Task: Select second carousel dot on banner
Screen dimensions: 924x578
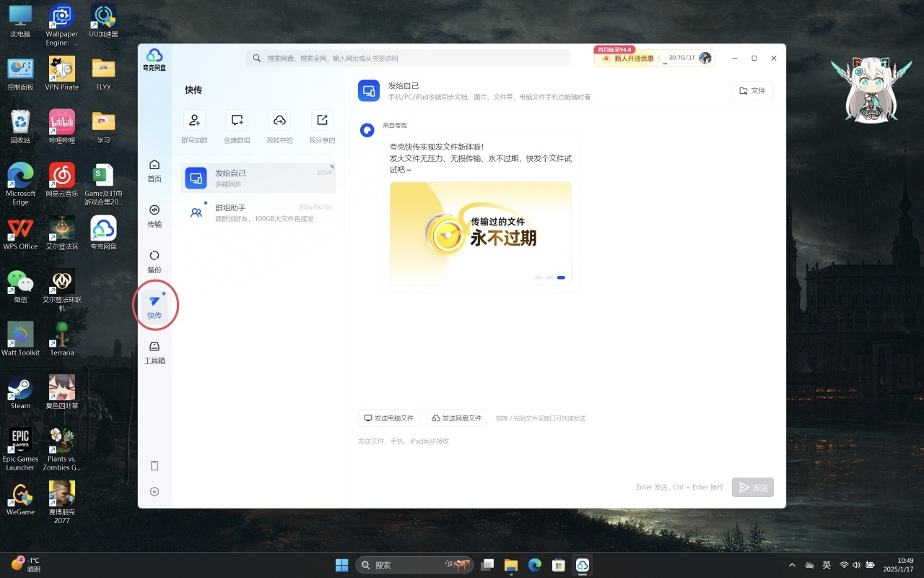Action: coord(549,277)
